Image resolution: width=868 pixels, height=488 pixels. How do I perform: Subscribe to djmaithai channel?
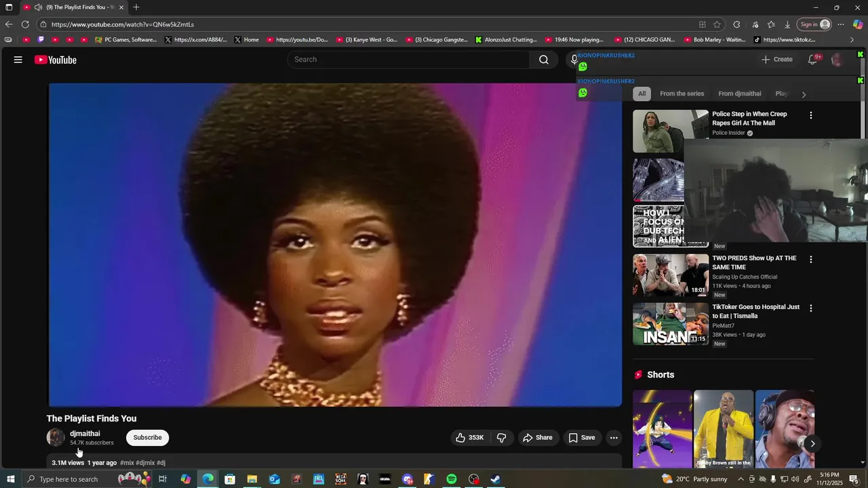147,438
